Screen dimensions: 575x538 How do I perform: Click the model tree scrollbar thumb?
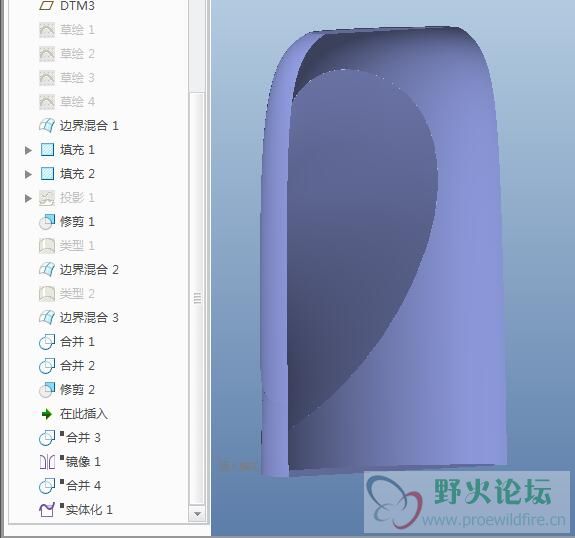point(197,299)
